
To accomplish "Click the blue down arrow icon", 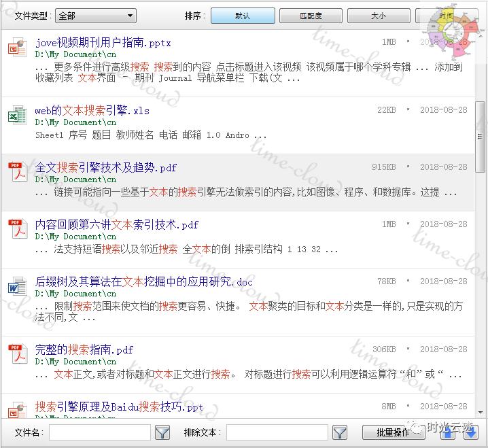I will [470, 433].
